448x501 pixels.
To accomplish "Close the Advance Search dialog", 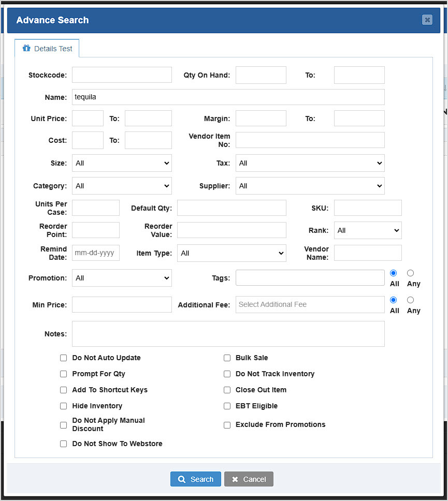I will [x=427, y=20].
